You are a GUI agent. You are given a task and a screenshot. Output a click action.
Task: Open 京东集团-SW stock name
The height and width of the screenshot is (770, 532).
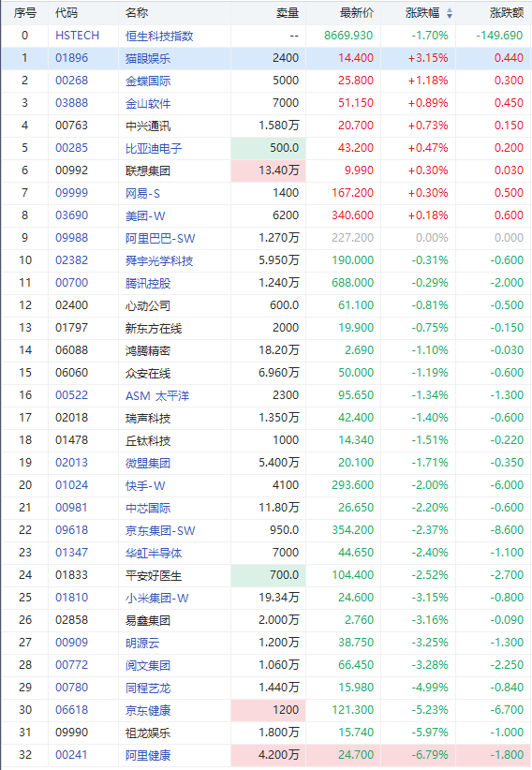pyautogui.click(x=160, y=531)
